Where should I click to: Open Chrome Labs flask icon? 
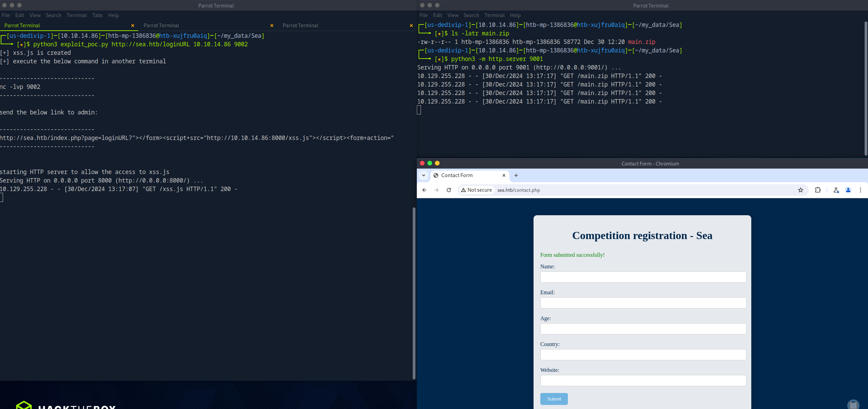pyautogui.click(x=836, y=190)
